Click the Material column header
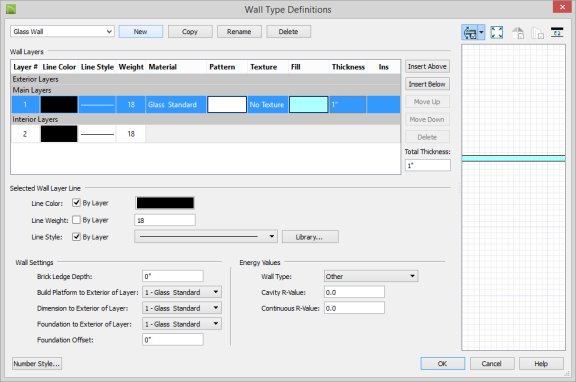The image size is (576, 382). coord(162,67)
